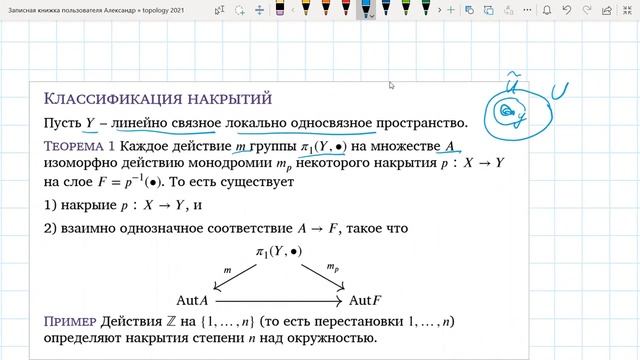
Task: Select the objects or type text tool
Action: (x=220, y=10)
